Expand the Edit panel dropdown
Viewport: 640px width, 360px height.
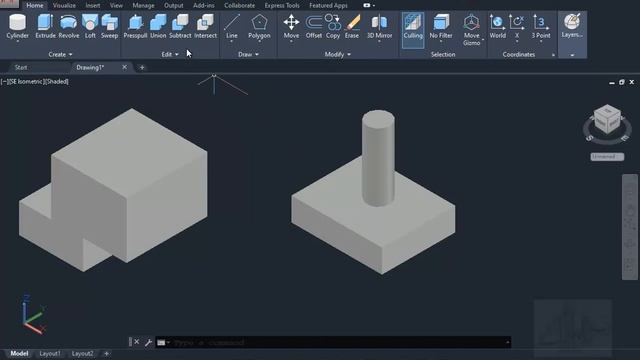pos(170,54)
